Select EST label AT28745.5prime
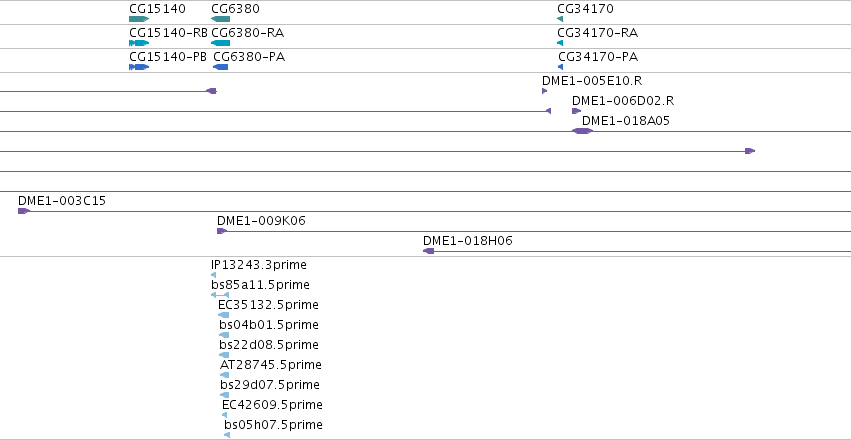 [271, 365]
